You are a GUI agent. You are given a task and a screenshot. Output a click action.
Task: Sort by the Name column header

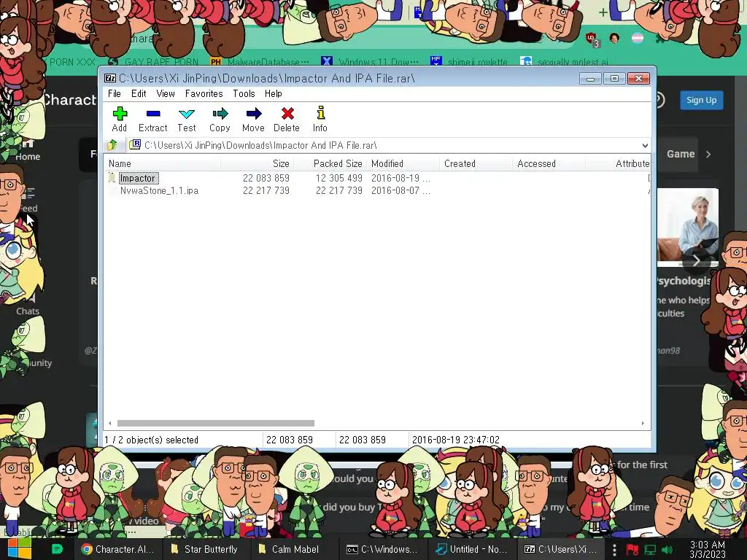[162, 164]
